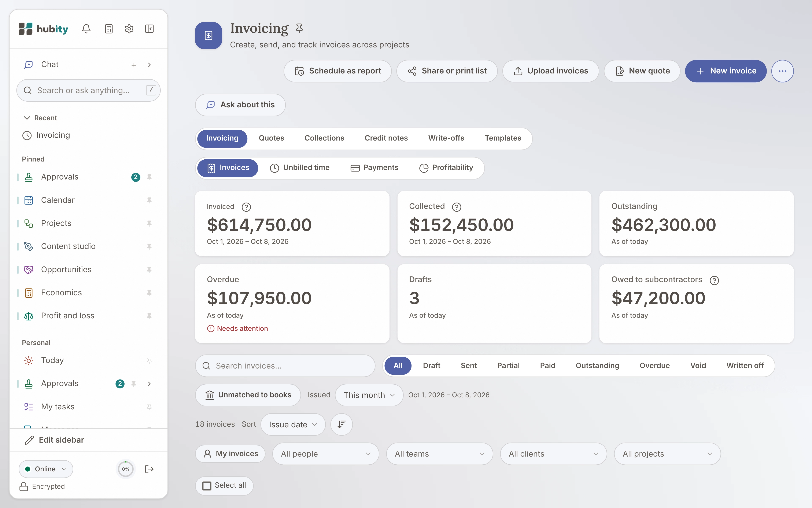Screen dimensions: 812x508
Task: Start a new chat with plus icon
Action: point(134,65)
